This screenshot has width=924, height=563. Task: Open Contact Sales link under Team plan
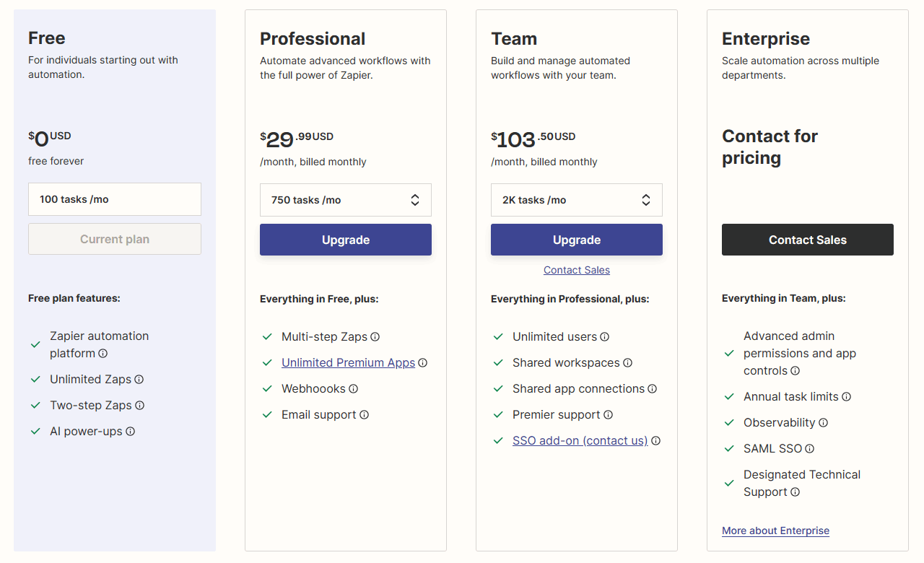point(577,270)
